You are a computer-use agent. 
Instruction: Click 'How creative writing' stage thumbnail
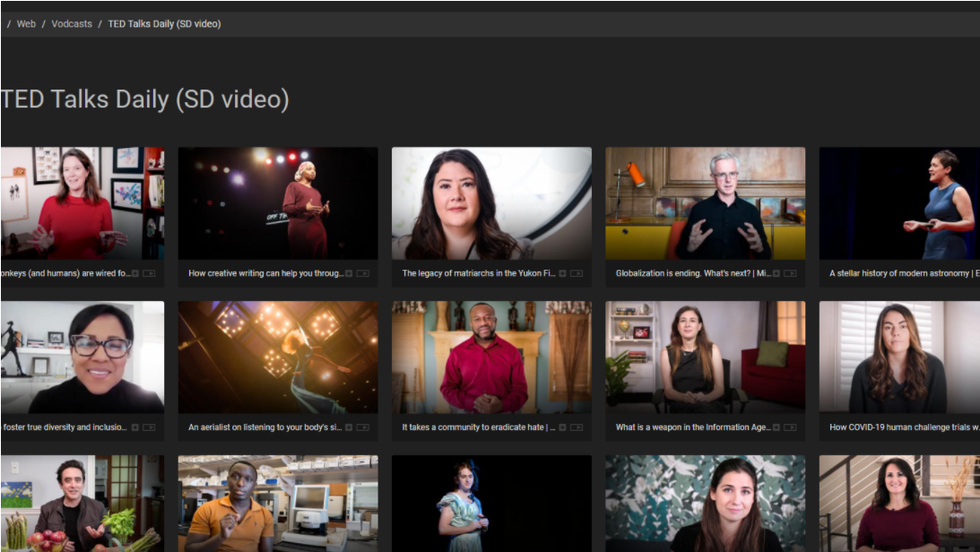pos(278,203)
